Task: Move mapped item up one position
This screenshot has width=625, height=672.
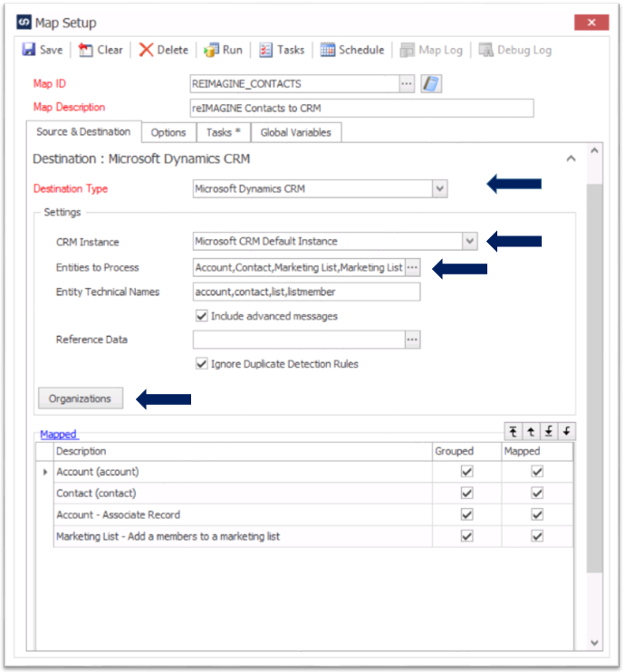Action: point(531,432)
